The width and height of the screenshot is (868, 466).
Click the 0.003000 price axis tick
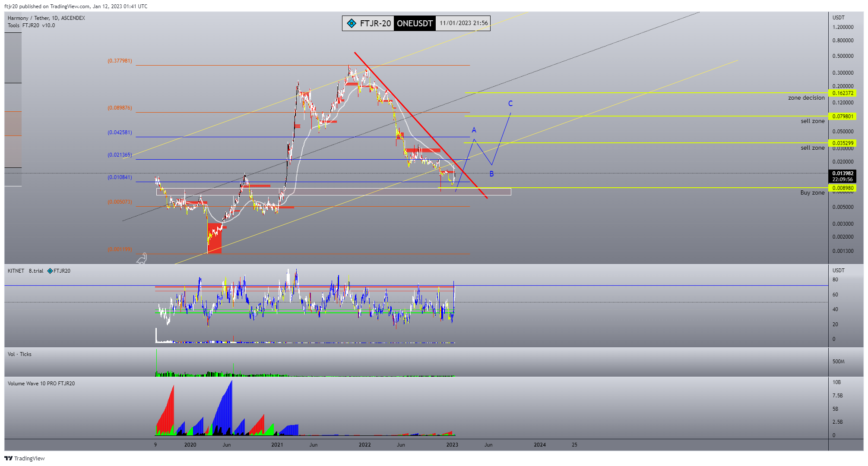[x=843, y=224]
